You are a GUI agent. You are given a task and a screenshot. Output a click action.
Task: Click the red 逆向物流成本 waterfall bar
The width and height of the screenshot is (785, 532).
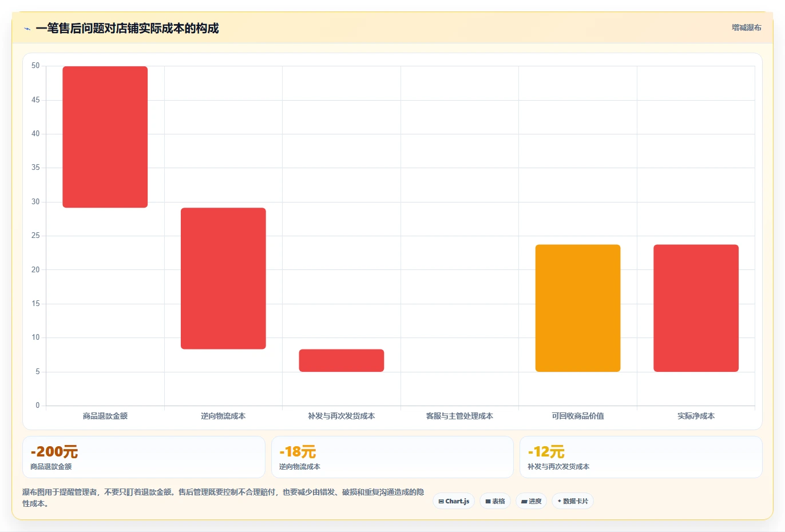point(223,279)
